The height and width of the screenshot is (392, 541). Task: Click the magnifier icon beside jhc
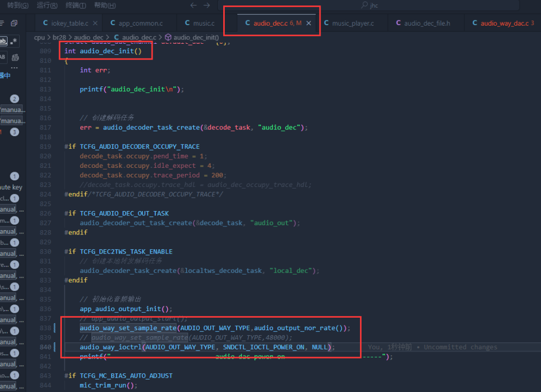click(x=364, y=5)
